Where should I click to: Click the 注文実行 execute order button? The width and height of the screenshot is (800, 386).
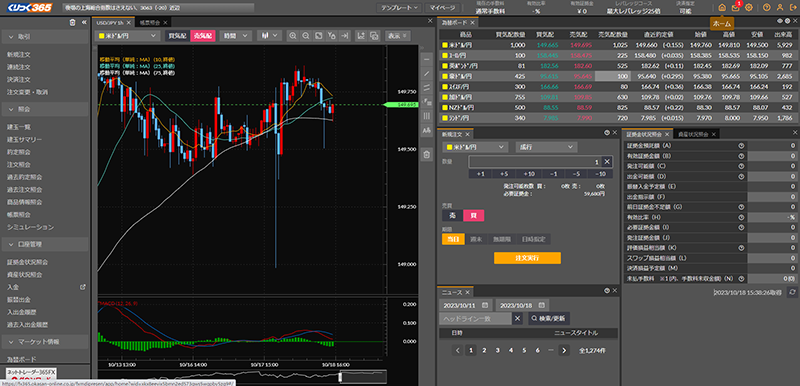click(x=527, y=258)
